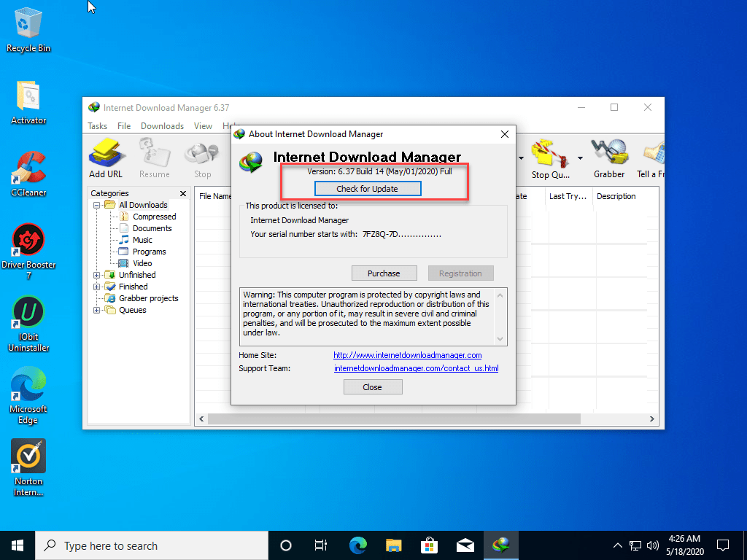
Task: Click the Stop toolbar icon
Action: pos(203,160)
